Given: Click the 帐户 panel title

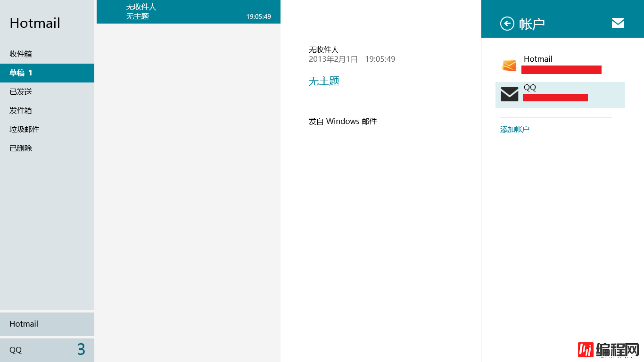Looking at the screenshot, I should 532,24.
